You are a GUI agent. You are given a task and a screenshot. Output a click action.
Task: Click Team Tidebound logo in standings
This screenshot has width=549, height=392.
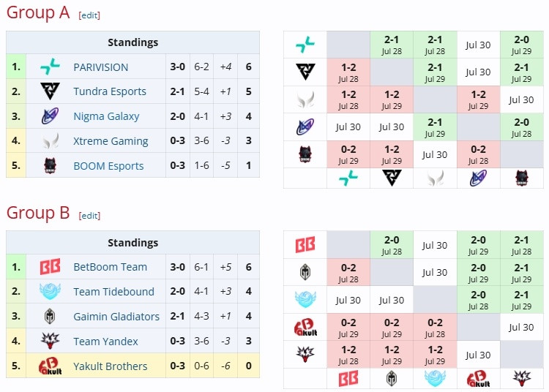(50, 291)
